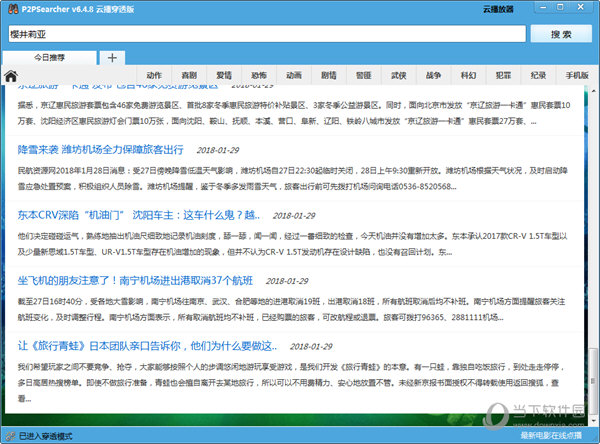Select the 警匪 category
This screenshot has height=444, width=600.
[364, 75]
